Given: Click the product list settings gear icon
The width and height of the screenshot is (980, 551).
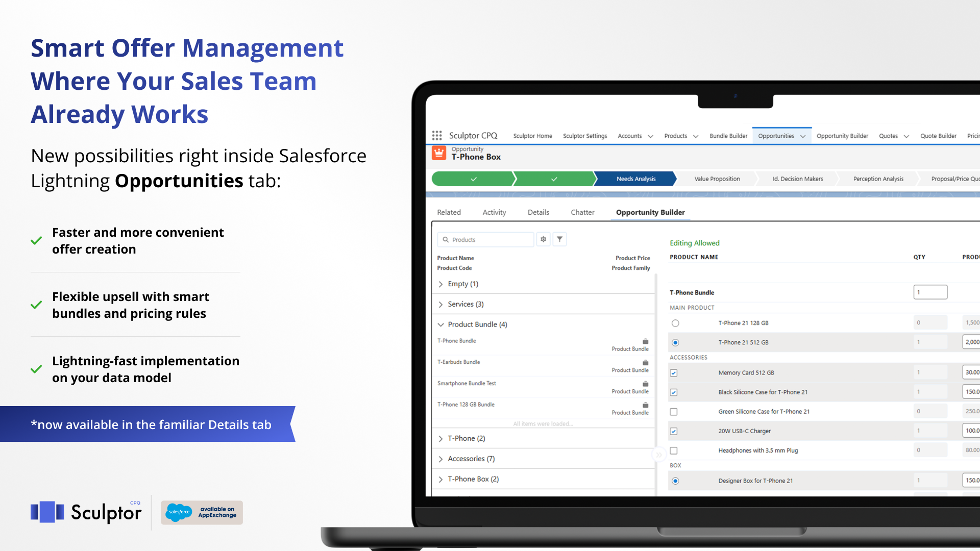Looking at the screenshot, I should [543, 239].
